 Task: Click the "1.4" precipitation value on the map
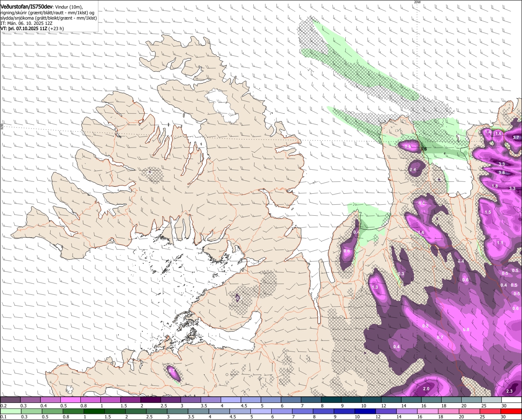tap(488, 132)
